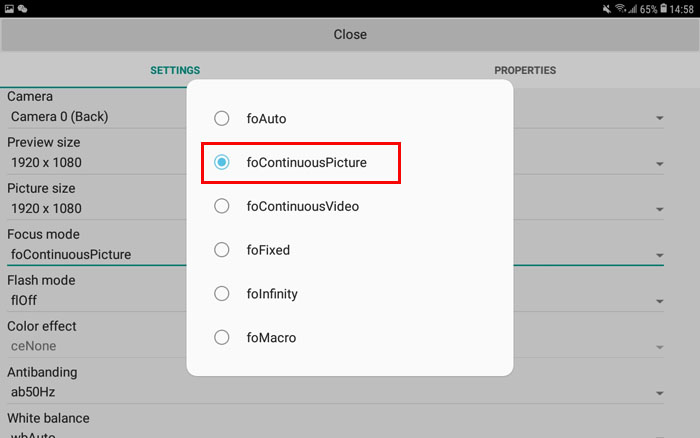Tap the Wi-Fi status icon
700x438 pixels.
621,8
